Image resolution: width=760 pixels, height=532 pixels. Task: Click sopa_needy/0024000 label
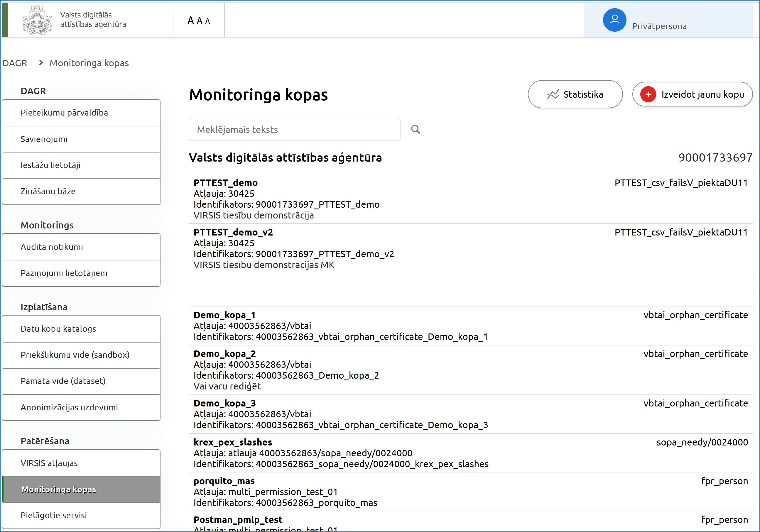click(x=702, y=442)
